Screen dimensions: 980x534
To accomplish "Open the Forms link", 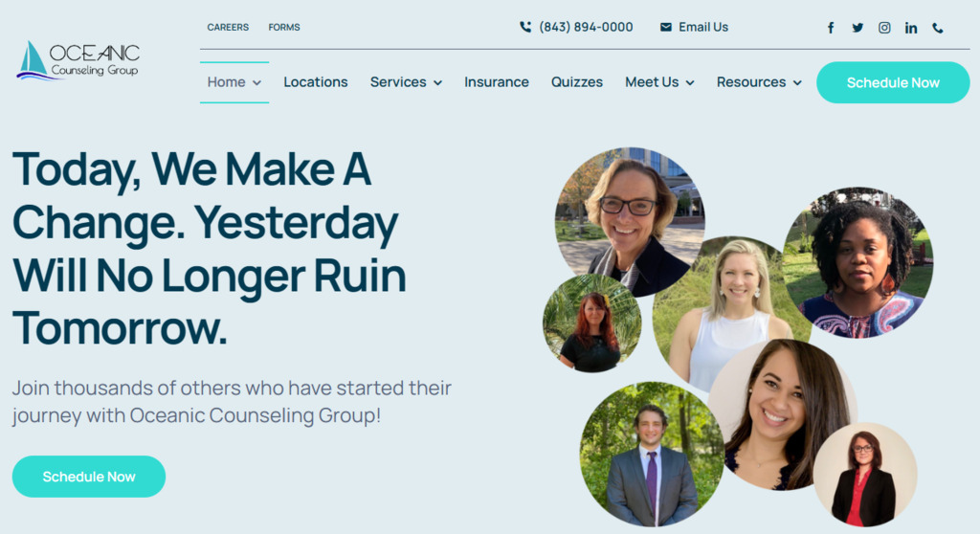I will tap(284, 27).
